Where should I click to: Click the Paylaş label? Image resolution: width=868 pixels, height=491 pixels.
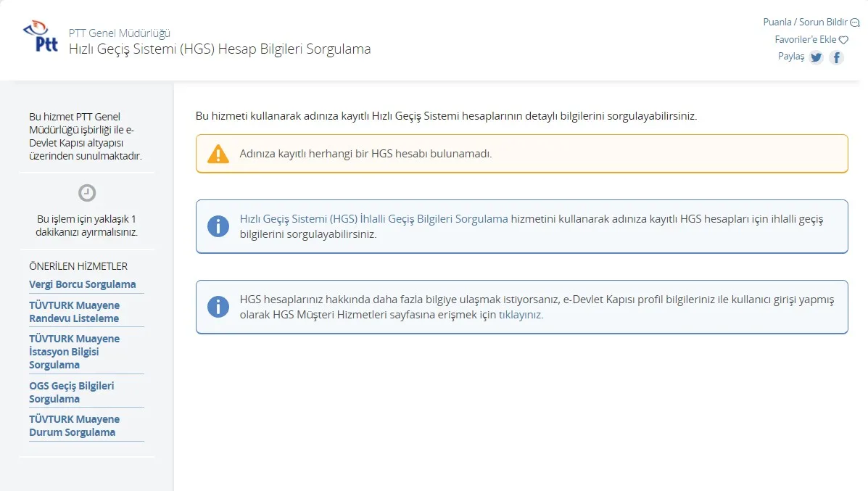pyautogui.click(x=791, y=57)
